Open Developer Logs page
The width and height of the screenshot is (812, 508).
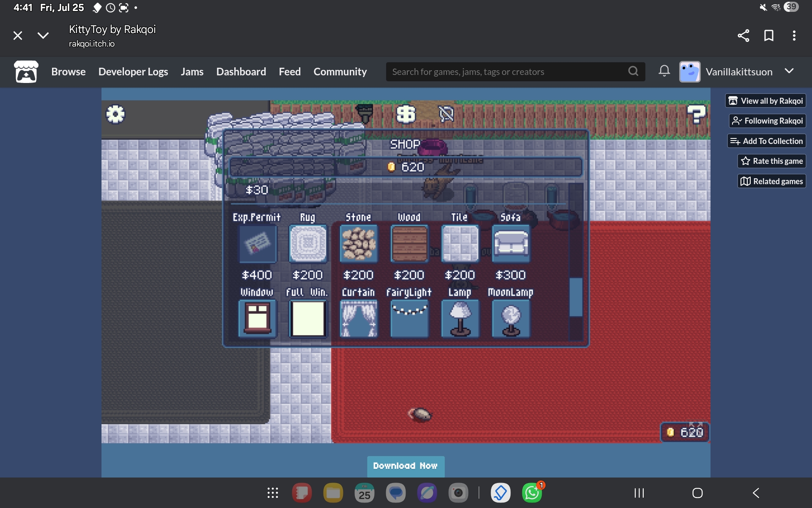pos(133,72)
